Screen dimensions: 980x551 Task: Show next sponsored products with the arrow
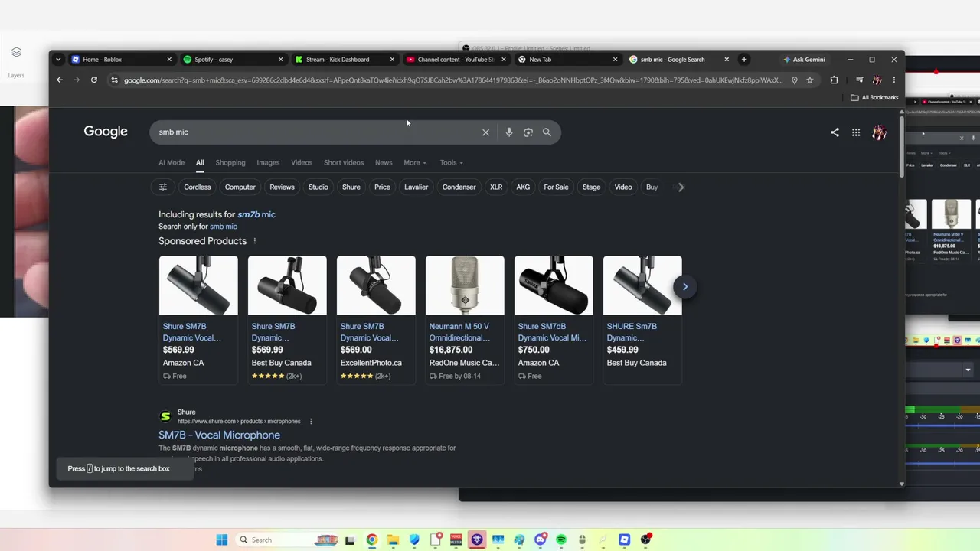pos(685,287)
